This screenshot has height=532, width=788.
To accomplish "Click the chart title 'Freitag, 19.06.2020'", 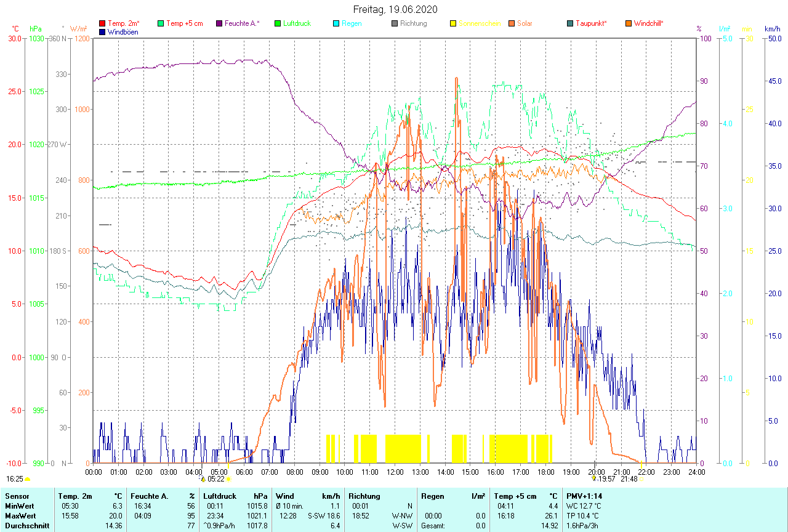I will click(x=394, y=9).
